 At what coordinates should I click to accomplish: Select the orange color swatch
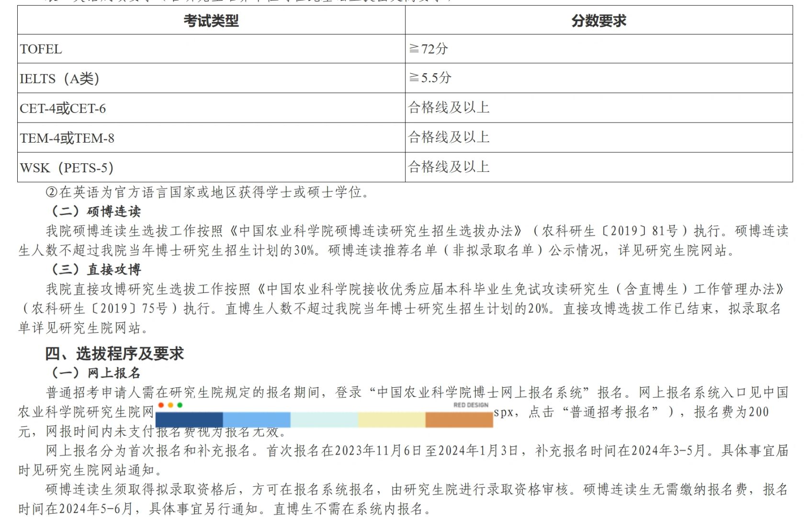[459, 420]
